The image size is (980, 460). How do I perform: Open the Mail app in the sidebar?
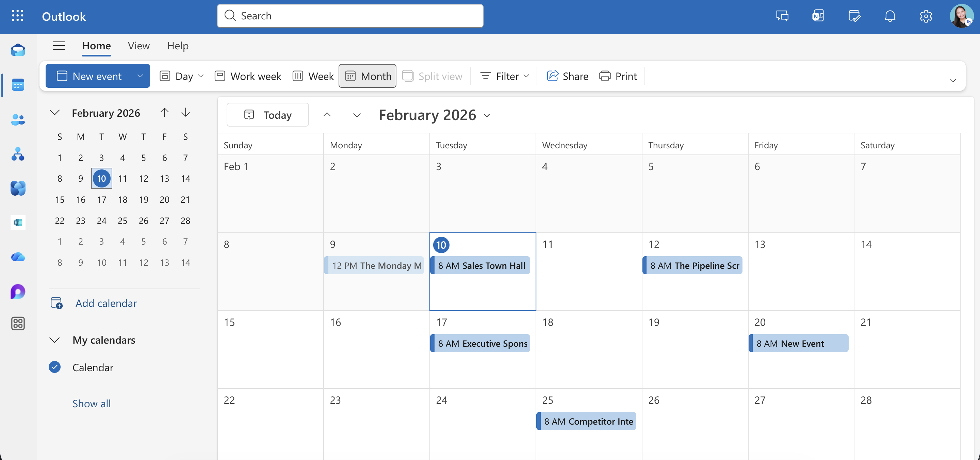18,50
